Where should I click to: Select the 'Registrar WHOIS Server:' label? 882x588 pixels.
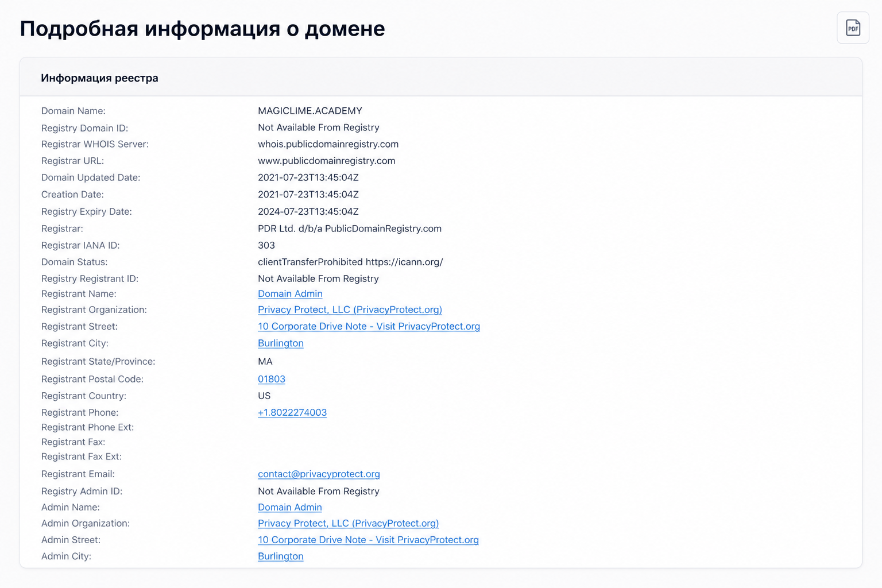pyautogui.click(x=95, y=144)
